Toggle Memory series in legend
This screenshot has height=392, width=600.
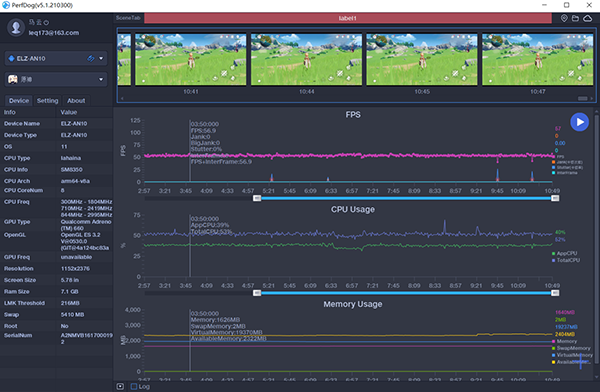(x=564, y=341)
